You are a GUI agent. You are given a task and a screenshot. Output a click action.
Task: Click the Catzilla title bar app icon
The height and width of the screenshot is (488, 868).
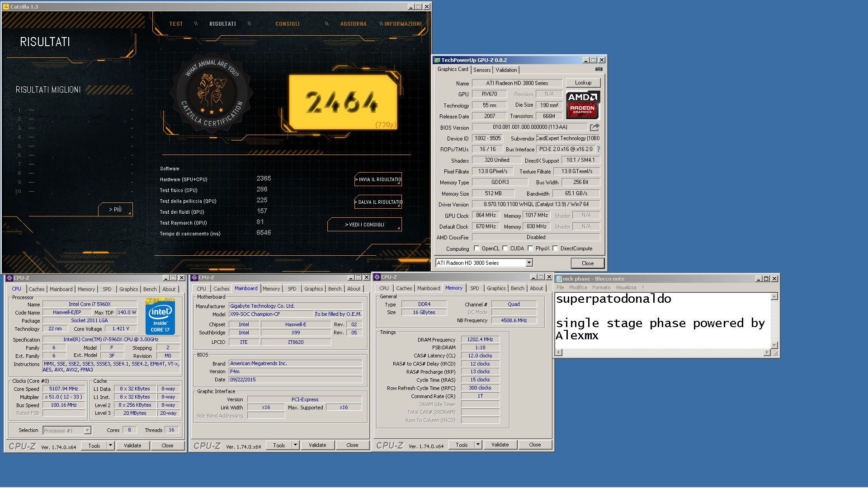[6, 7]
